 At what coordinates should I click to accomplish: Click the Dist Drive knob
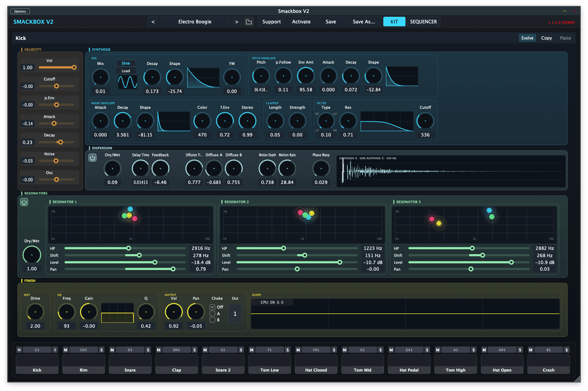35,312
